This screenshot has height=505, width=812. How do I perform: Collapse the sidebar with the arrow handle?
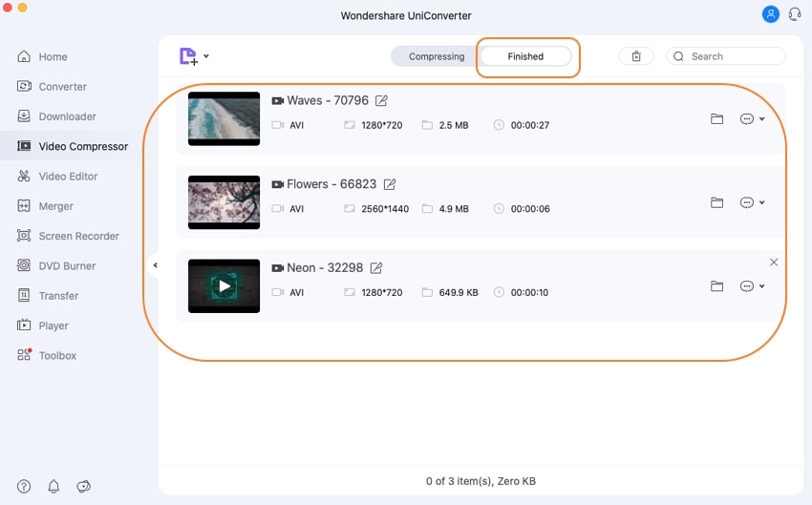click(155, 265)
